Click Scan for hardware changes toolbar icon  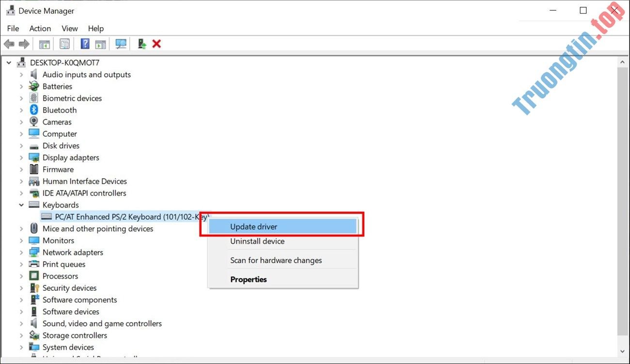[x=121, y=44]
